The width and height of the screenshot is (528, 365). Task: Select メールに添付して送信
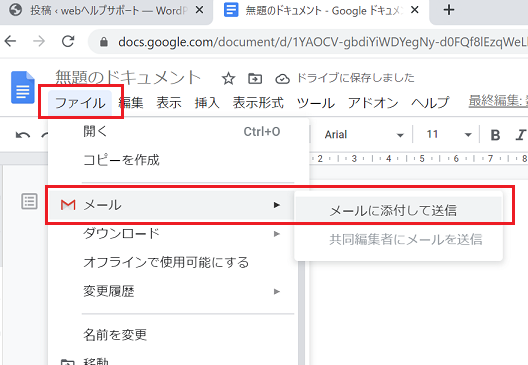click(x=399, y=210)
